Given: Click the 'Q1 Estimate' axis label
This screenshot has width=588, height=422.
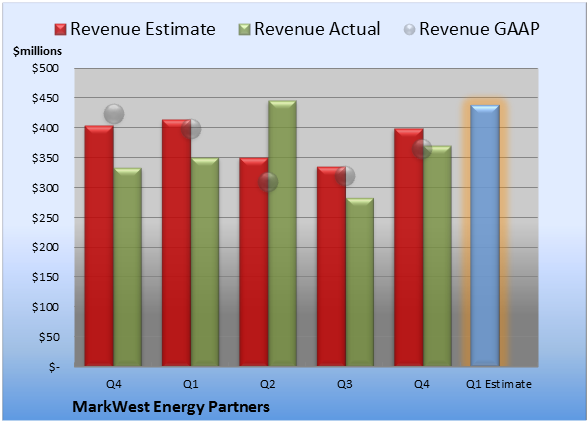Looking at the screenshot, I should coord(499,384).
